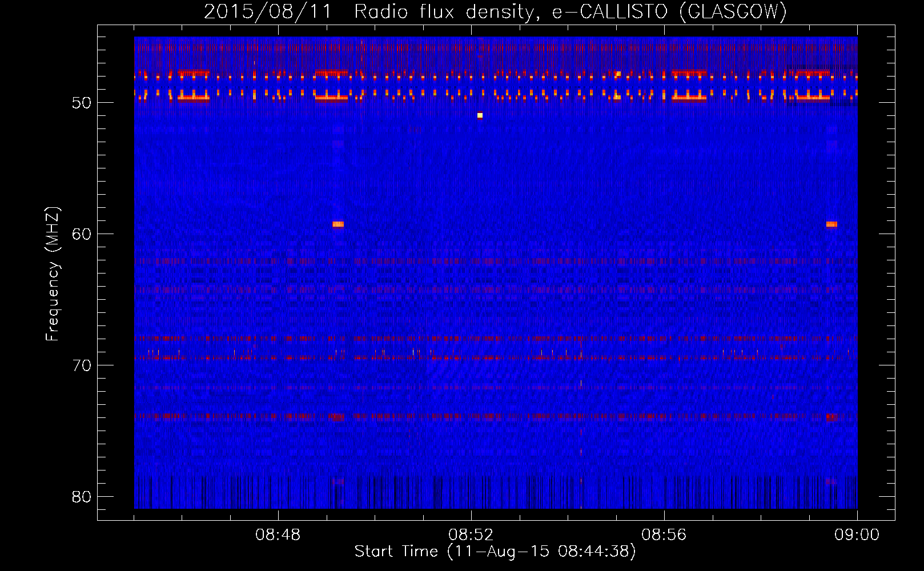The height and width of the screenshot is (571, 924).
Task: Click the '08:52' time tick label
Action: [471, 535]
